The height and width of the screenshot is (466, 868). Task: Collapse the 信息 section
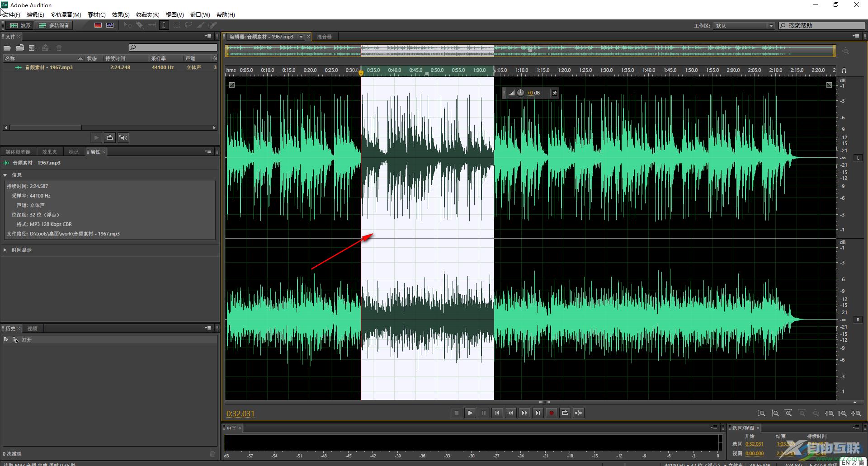5,175
